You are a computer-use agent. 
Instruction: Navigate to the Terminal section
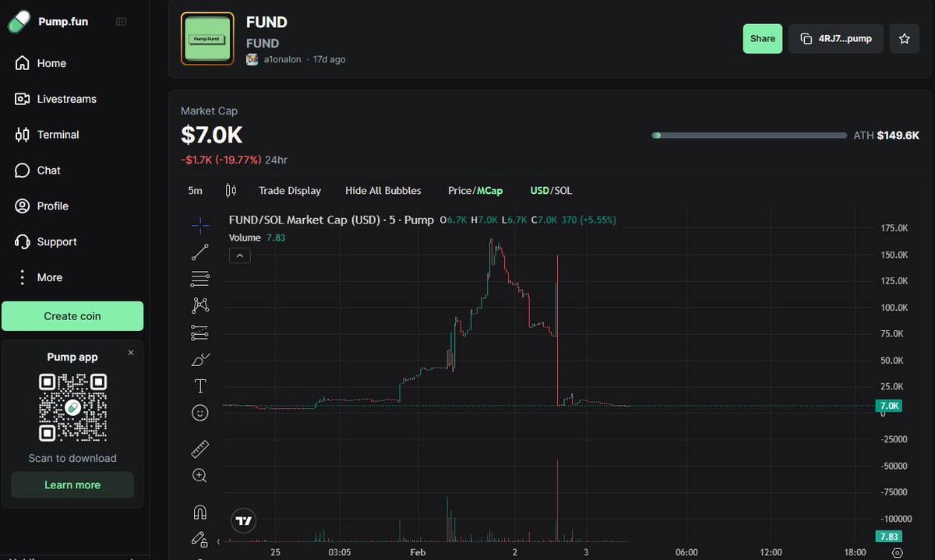point(58,135)
